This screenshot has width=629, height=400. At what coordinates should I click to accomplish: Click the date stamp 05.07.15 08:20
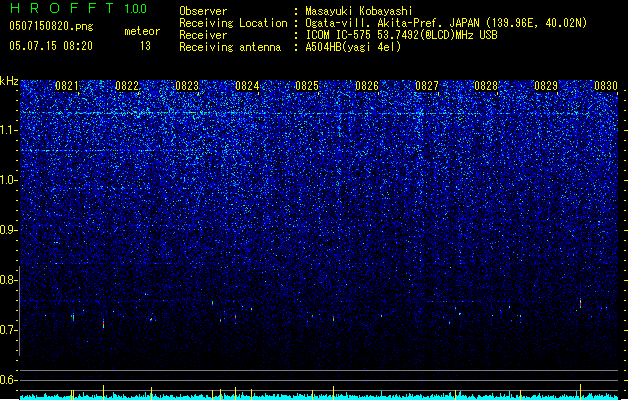51,46
